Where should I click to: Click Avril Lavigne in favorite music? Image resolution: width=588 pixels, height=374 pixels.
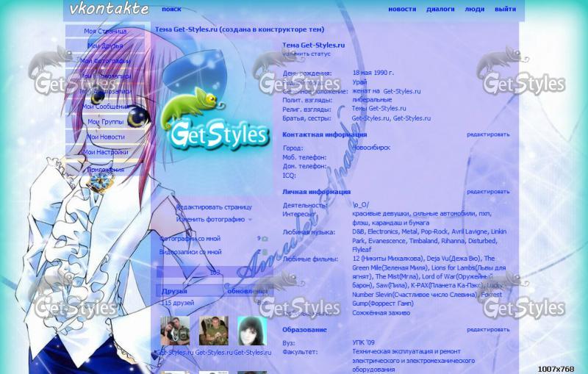(469, 231)
